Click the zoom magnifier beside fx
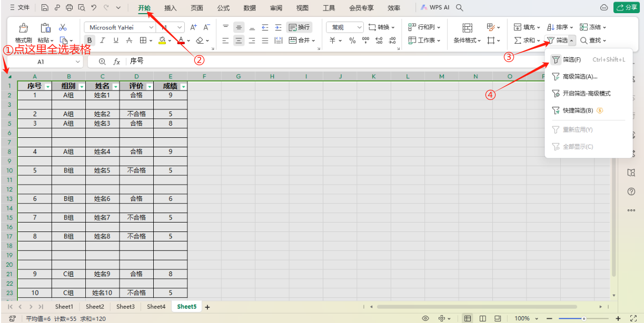The image size is (644, 323). (102, 62)
